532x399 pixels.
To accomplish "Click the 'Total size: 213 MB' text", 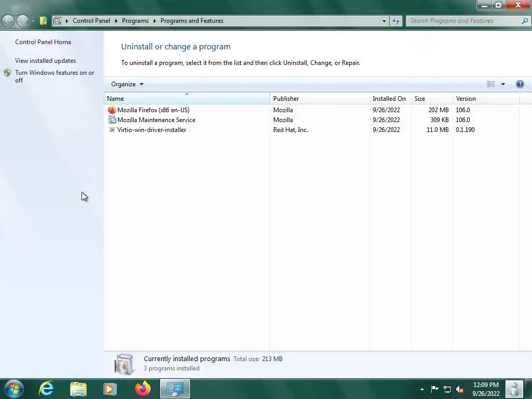I will 258,358.
